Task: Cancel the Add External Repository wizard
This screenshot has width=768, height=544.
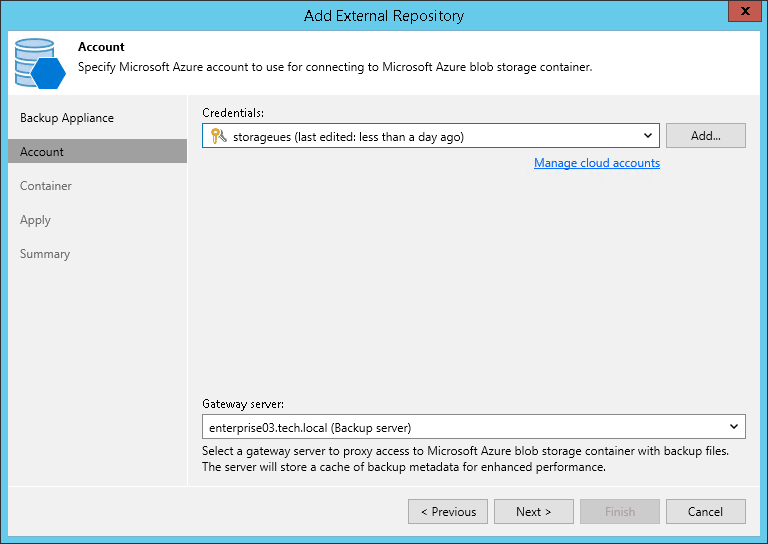Action: point(706,511)
